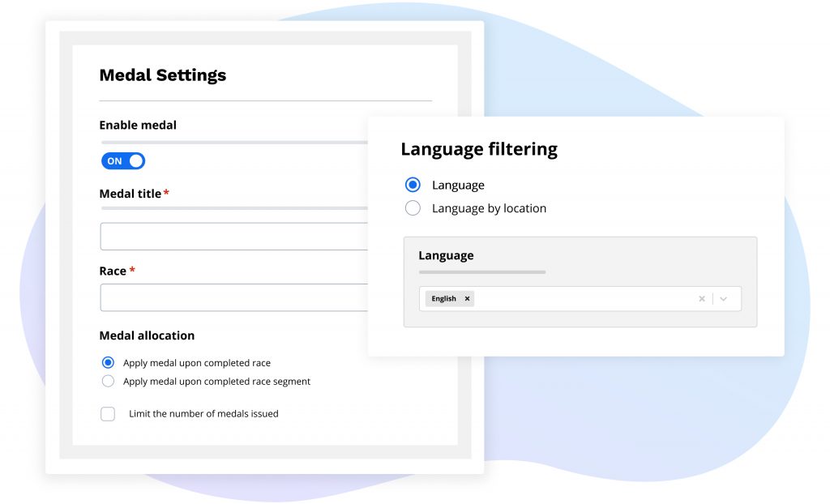Click the Race input field
Image resolution: width=830 pixels, height=504 pixels.
(233, 297)
